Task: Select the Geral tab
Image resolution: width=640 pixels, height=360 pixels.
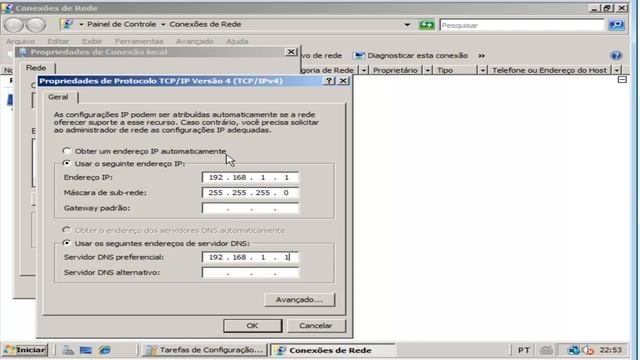Action: 58,97
